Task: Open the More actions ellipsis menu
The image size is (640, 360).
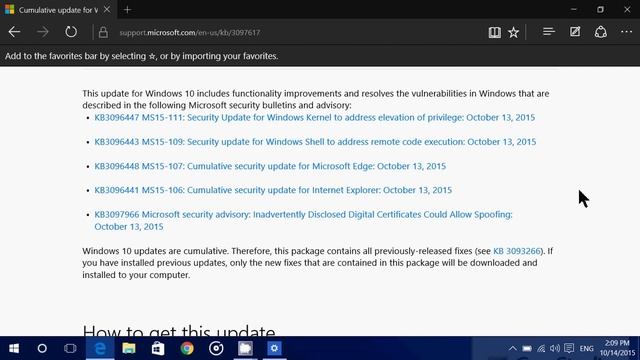Action: (626, 32)
